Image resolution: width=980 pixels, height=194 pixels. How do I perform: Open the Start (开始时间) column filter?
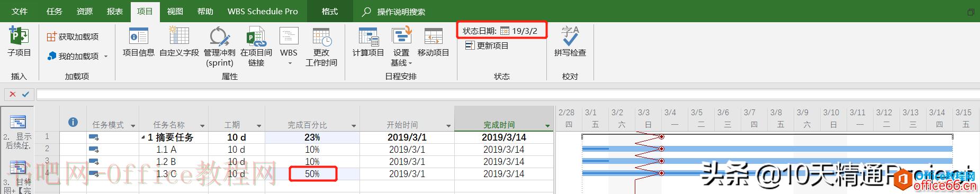tap(448, 126)
